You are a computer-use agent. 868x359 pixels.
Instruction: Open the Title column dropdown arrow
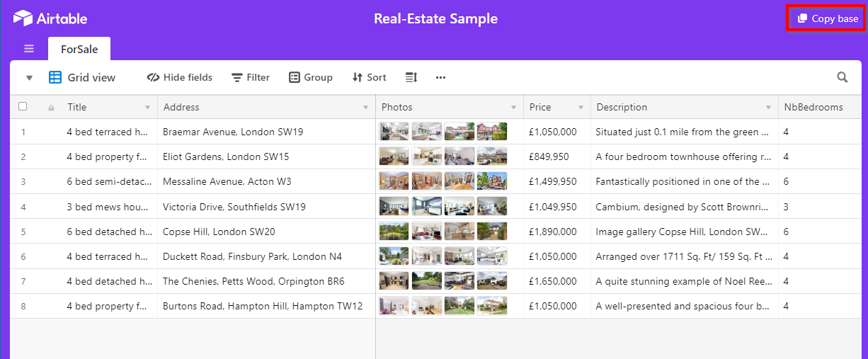tap(147, 108)
